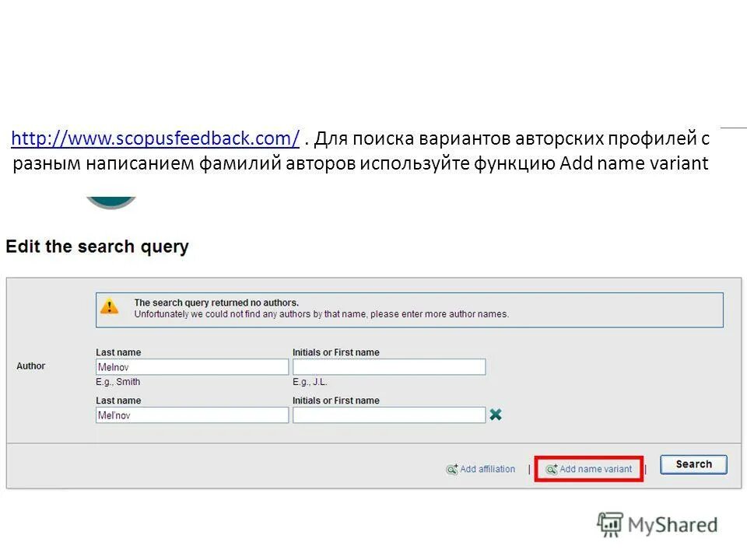747x560 pixels.
Task: Click the empty Initials or First name field
Action: 390,366
